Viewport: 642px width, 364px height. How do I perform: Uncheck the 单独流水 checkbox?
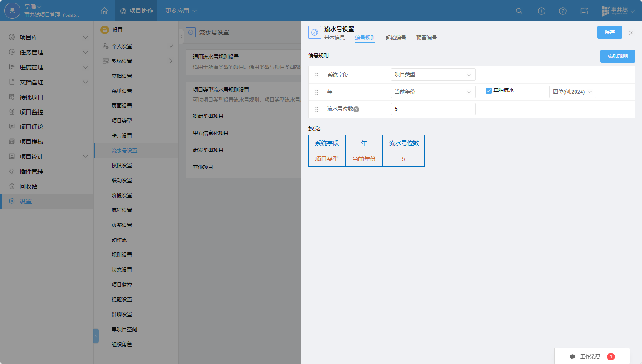[489, 91]
